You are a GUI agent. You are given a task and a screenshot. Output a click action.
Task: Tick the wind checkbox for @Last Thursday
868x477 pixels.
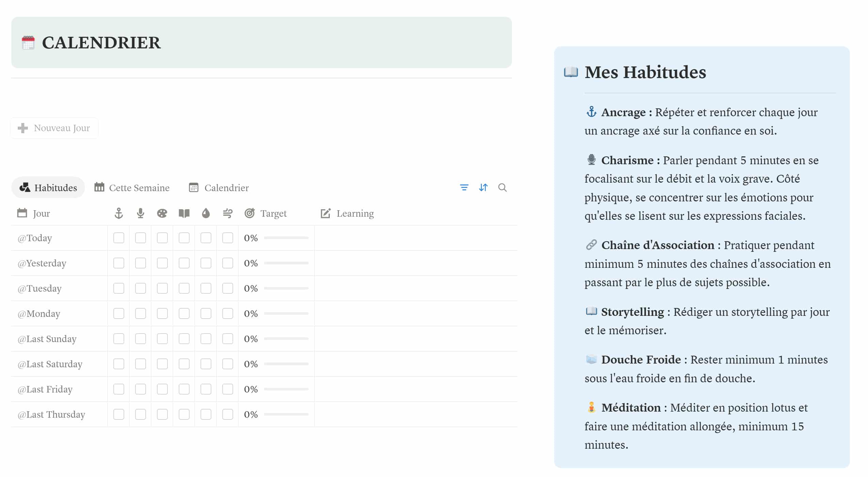pos(227,414)
